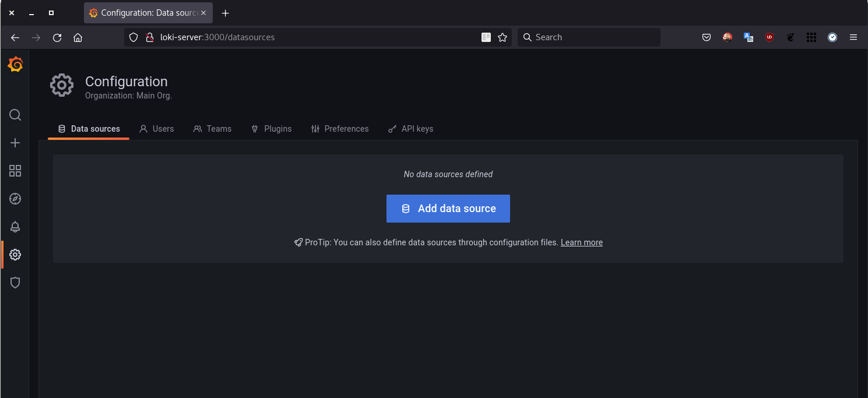This screenshot has width=868, height=398.
Task: Open a new browser tab
Action: pyautogui.click(x=226, y=13)
